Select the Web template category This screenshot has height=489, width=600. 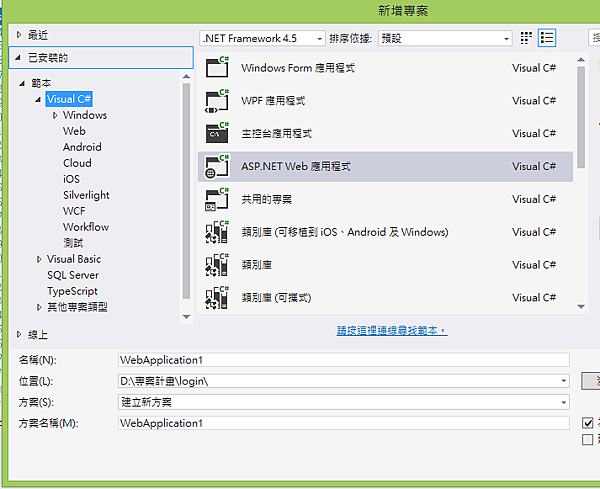pyautogui.click(x=74, y=131)
